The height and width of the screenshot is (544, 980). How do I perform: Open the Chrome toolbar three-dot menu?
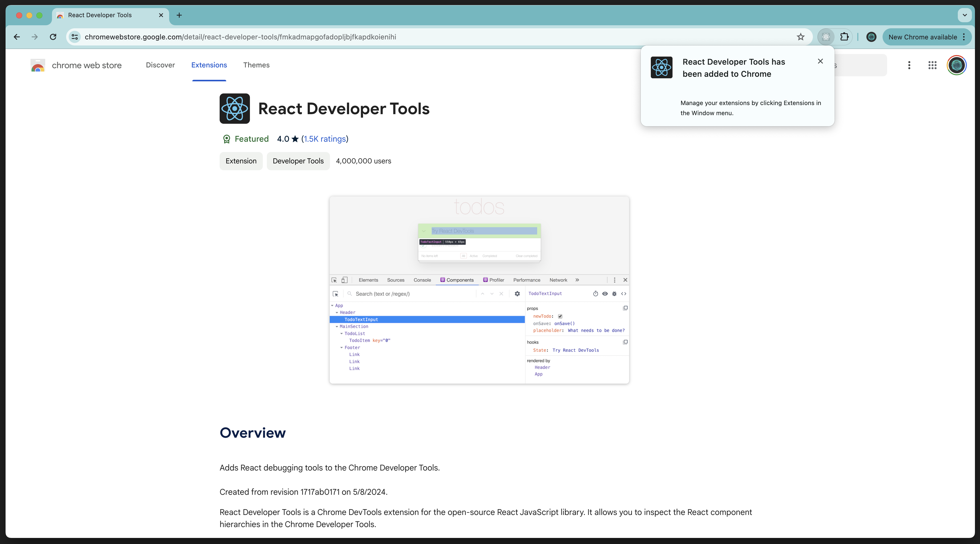pos(964,37)
